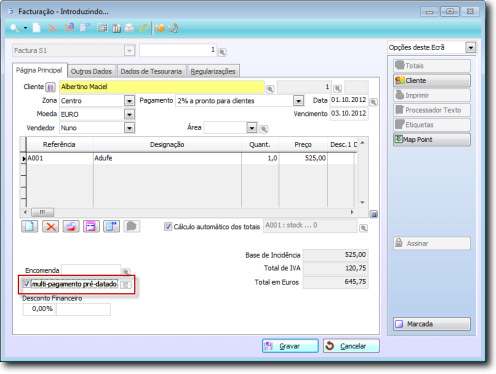Click the red X with letter toolbar icon

[69, 28]
